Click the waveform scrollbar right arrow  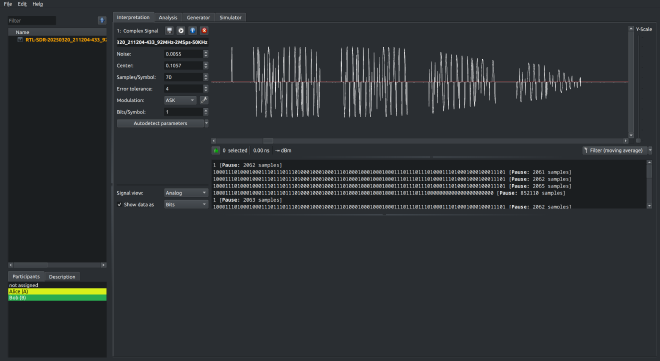[x=625, y=141]
